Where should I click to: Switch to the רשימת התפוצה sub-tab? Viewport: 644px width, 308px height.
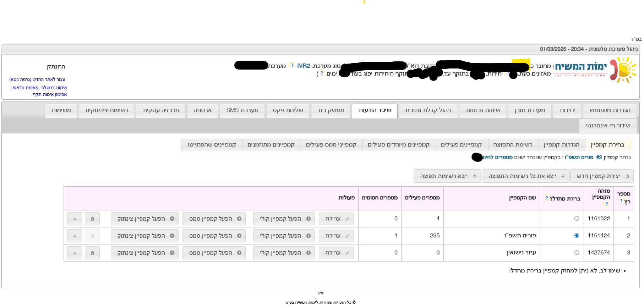click(x=513, y=145)
